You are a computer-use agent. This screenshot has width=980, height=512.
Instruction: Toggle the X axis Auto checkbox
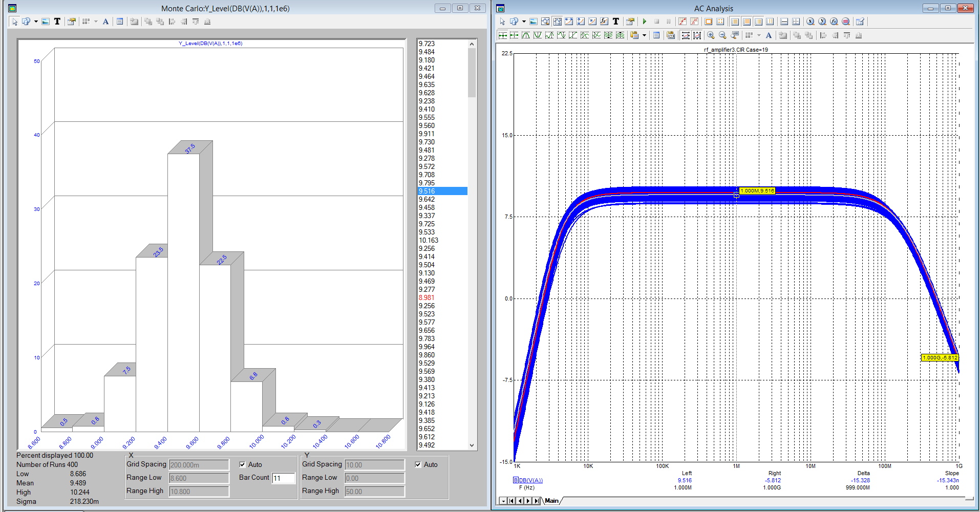pyautogui.click(x=242, y=464)
